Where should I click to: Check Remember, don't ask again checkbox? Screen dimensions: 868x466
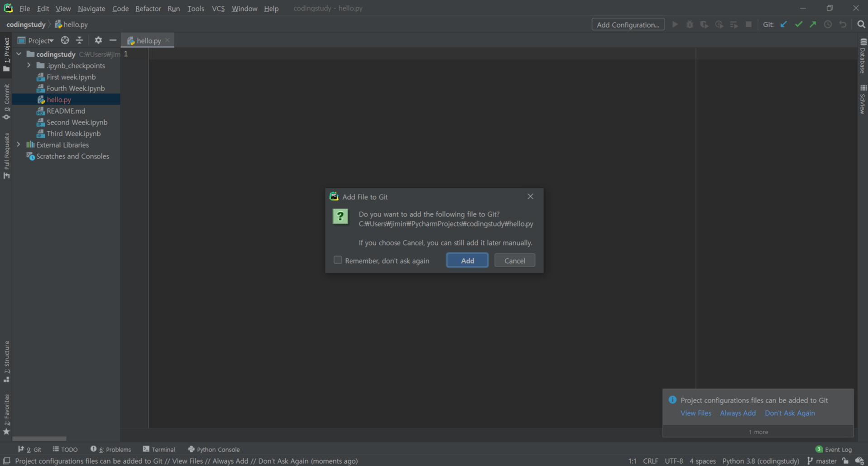coord(338,260)
